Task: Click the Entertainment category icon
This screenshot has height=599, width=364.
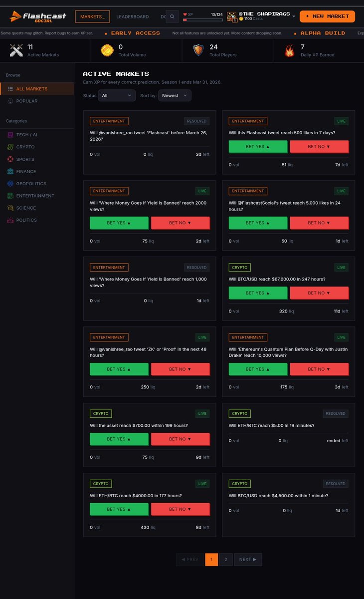Action: tap(10, 196)
